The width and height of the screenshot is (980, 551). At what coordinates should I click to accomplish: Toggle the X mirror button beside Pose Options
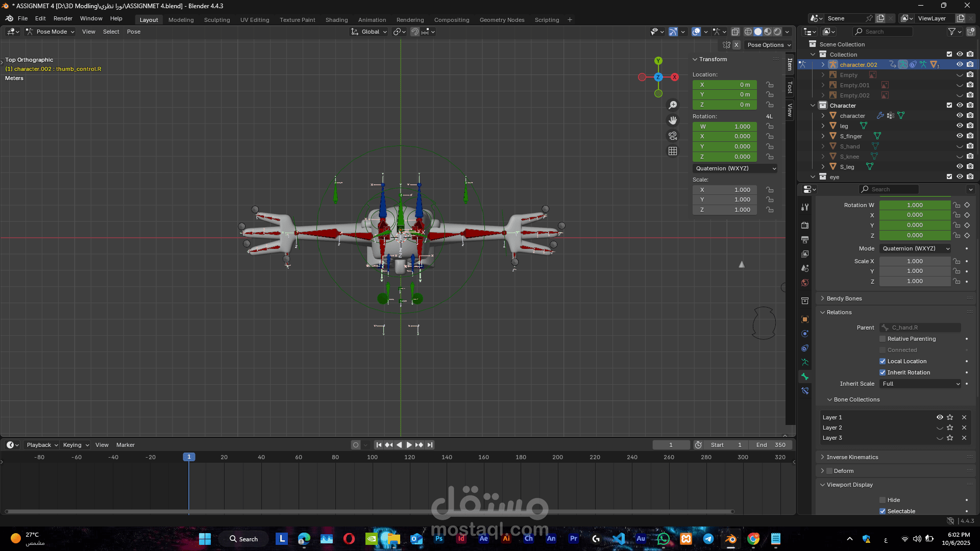736,45
